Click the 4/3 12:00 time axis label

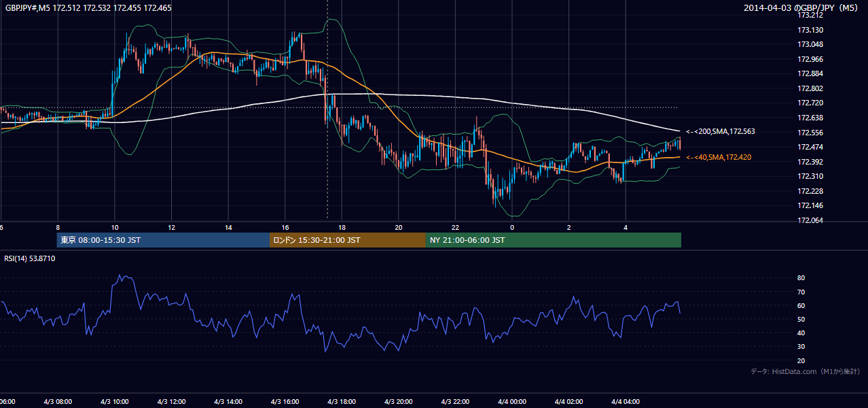coord(171,401)
